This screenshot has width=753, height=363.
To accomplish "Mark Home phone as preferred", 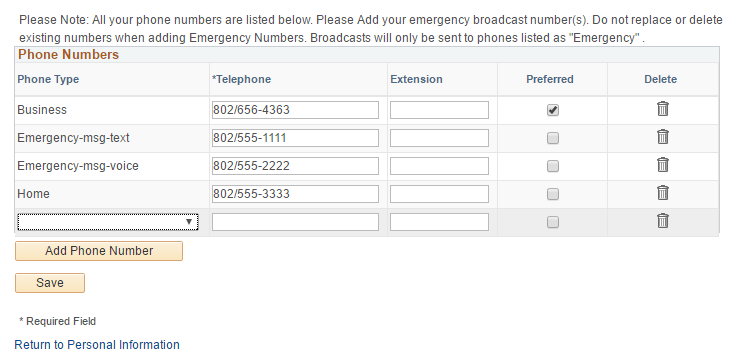I will (553, 194).
